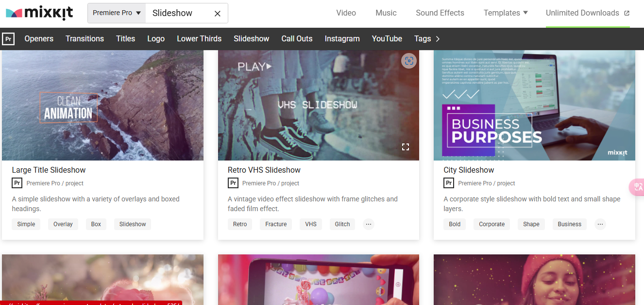Viewport: 644px width, 305px height.
Task: Click the Premiere Pro badge on Large Title Slideshow
Action: pyautogui.click(x=17, y=183)
